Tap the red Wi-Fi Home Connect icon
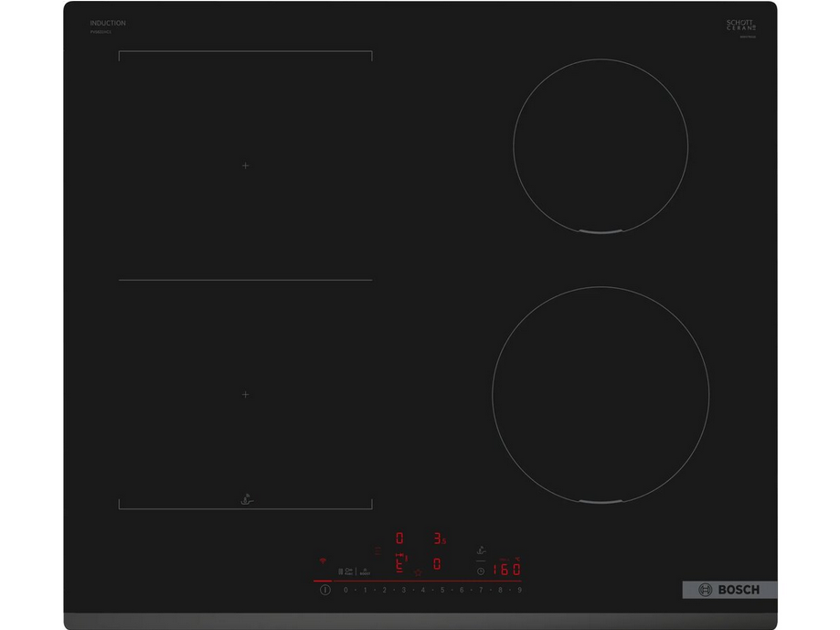Viewport: 840px width, 630px height. coord(322,561)
